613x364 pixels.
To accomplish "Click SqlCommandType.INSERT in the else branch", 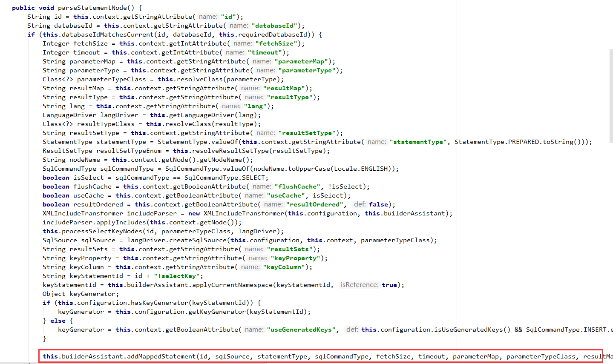I will (567, 330).
